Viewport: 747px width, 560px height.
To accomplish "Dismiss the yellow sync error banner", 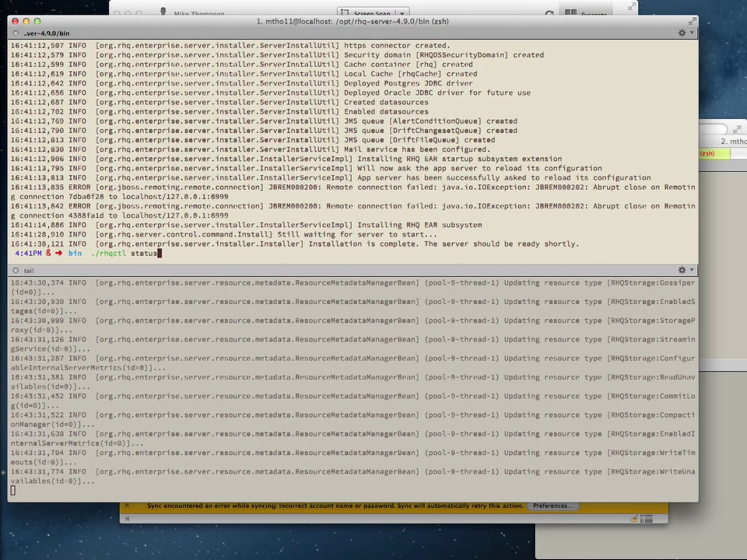I will [x=127, y=505].
